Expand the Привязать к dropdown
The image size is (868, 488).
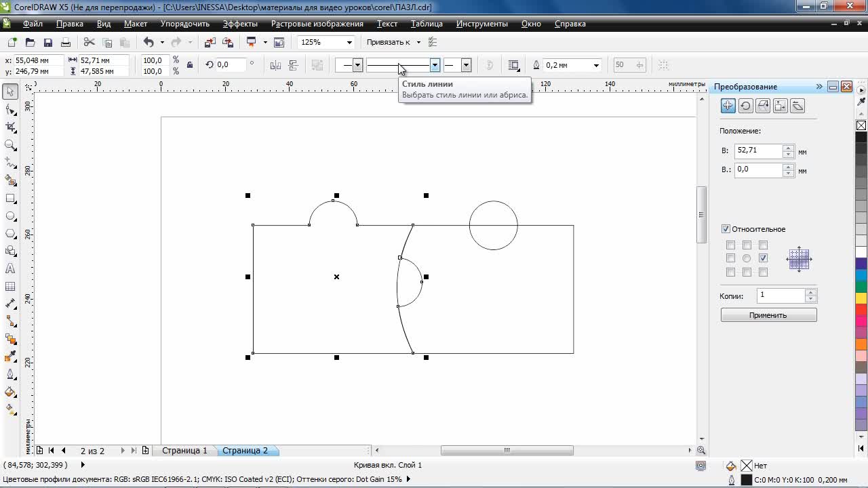[418, 42]
